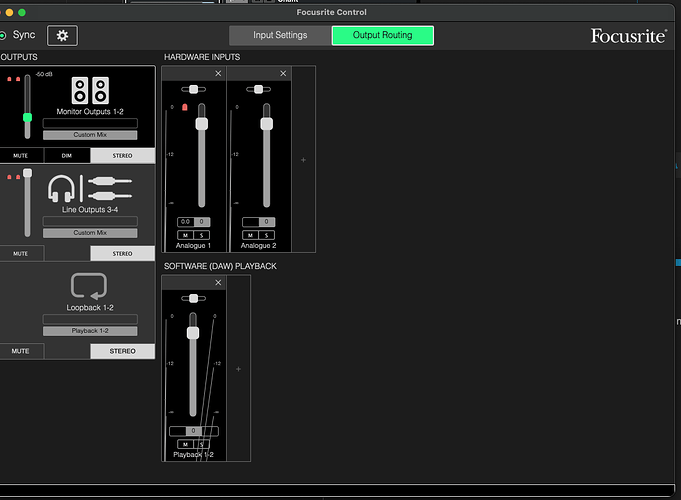Switch to the Input Settings tab
This screenshot has height=500, width=681.
coord(280,35)
